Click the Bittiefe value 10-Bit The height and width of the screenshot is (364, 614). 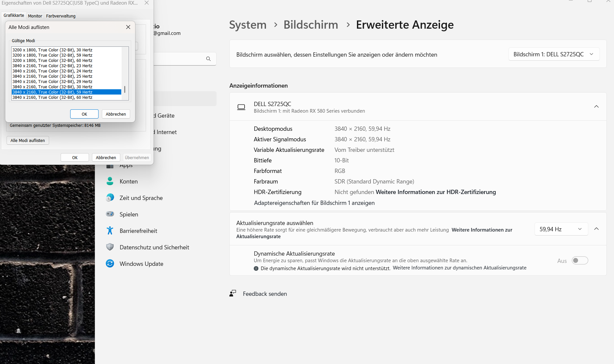click(341, 160)
